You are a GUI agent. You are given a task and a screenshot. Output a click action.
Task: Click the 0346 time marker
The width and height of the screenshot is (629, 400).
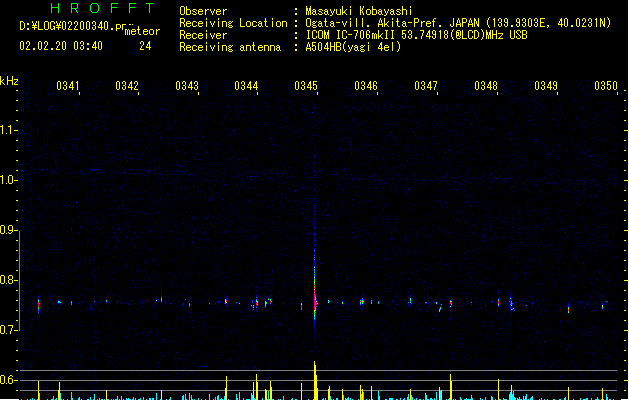[366, 86]
